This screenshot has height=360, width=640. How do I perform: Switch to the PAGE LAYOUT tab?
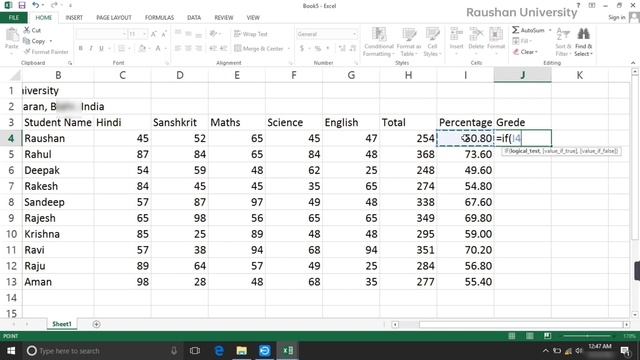pos(114,18)
